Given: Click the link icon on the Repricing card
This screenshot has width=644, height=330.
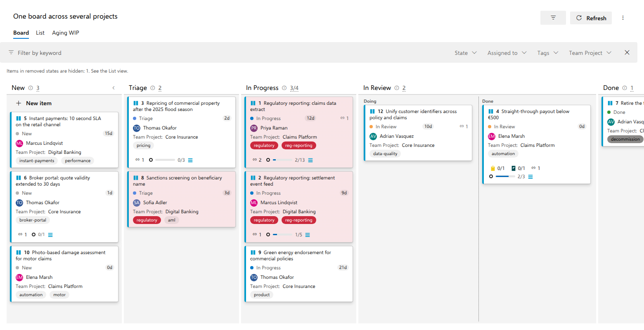Looking at the screenshot, I should [137, 160].
